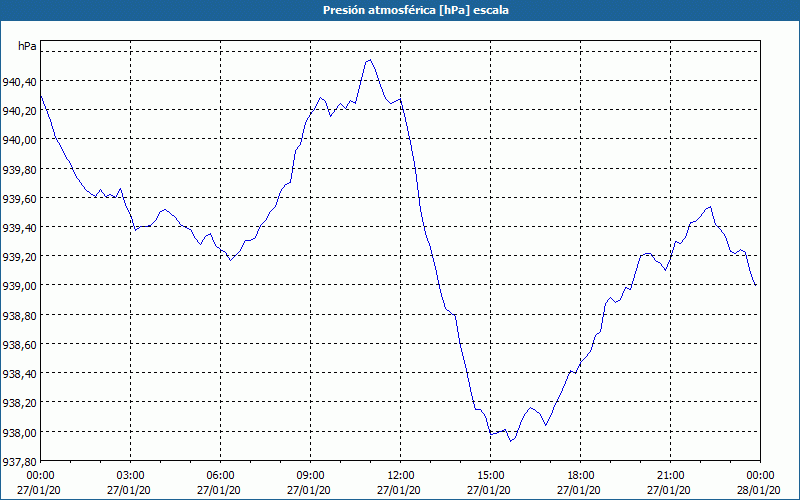800x500 pixels.
Task: Click the 939,80 y-axis value
Action: [19, 169]
